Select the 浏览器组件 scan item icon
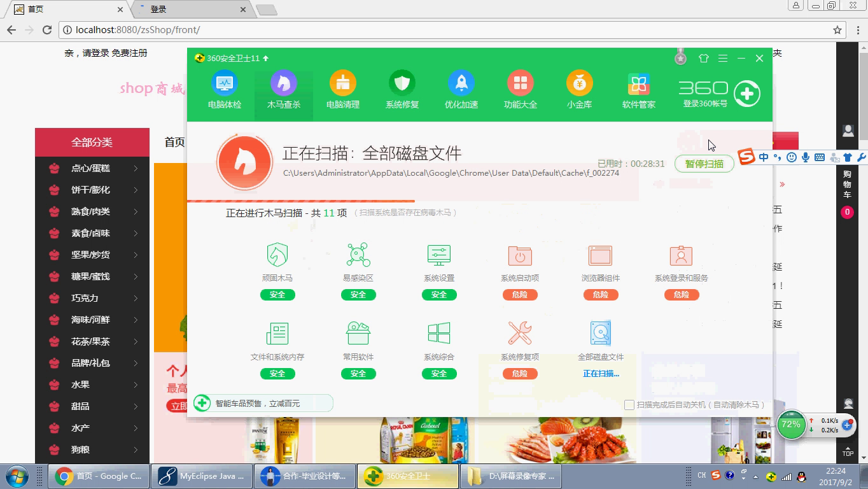 tap(600, 255)
